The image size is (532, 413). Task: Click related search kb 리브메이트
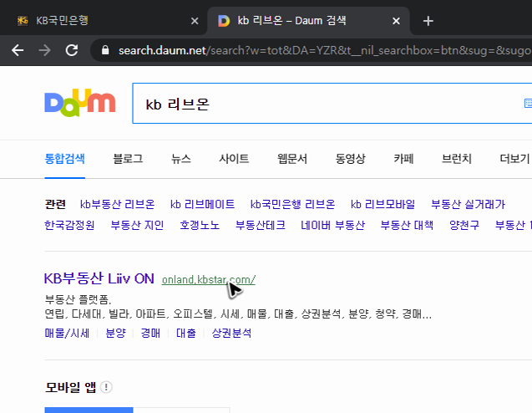203,205
